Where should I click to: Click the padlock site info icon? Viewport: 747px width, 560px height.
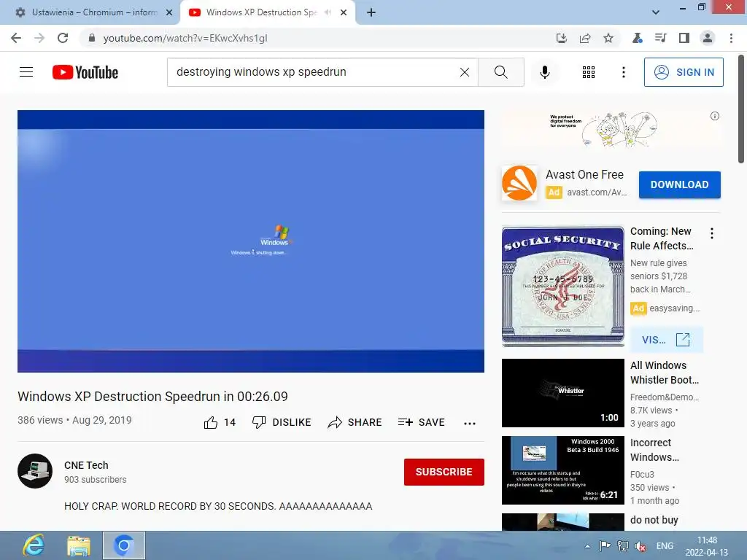coord(92,38)
